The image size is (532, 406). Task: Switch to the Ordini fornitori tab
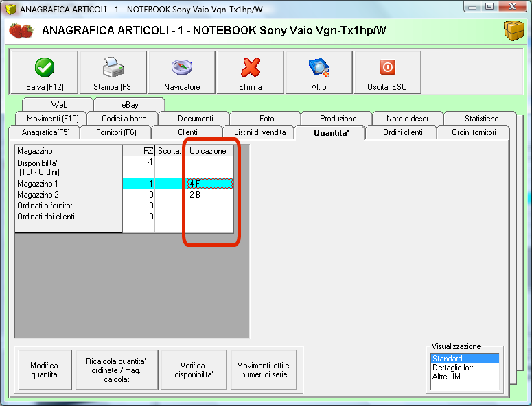point(473,132)
